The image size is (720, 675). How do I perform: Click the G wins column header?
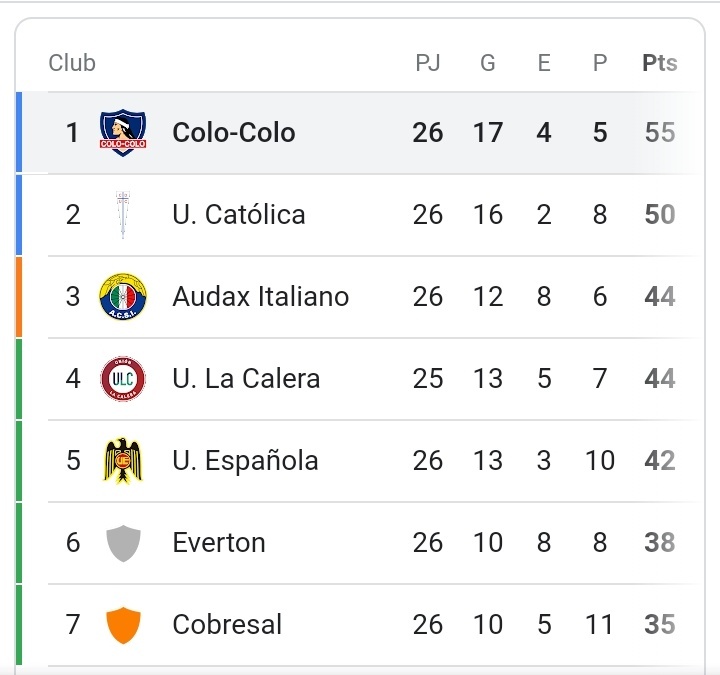[488, 63]
